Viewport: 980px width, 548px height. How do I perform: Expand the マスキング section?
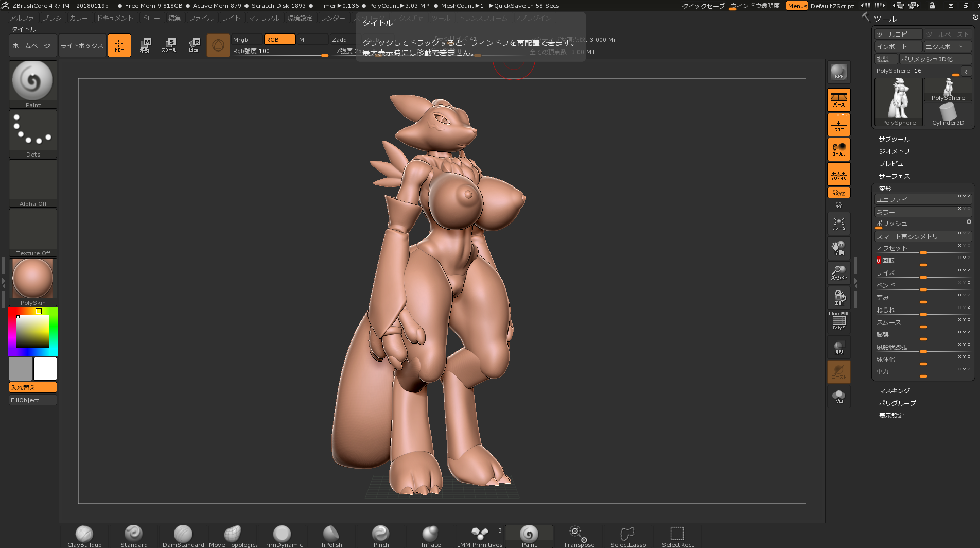tap(894, 391)
